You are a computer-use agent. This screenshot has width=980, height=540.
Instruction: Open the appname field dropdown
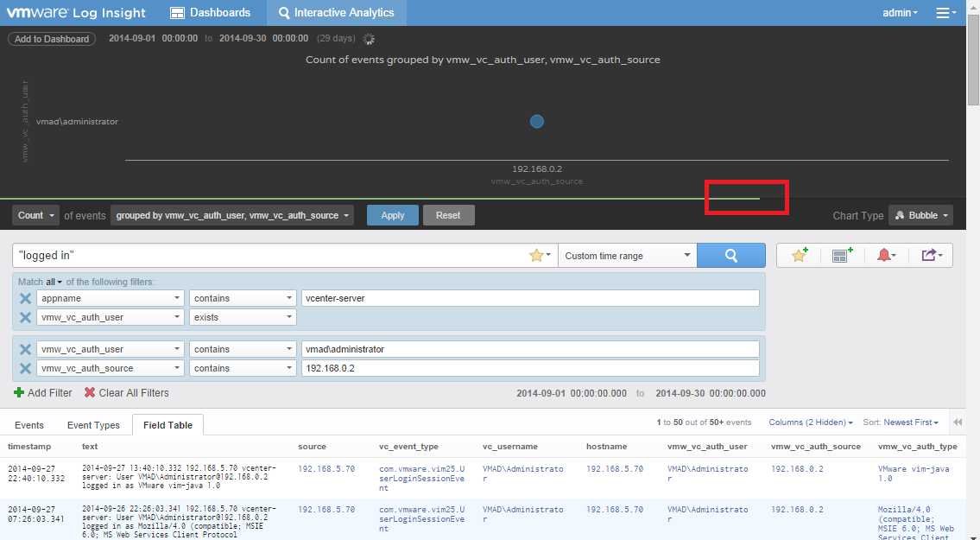[x=111, y=298]
